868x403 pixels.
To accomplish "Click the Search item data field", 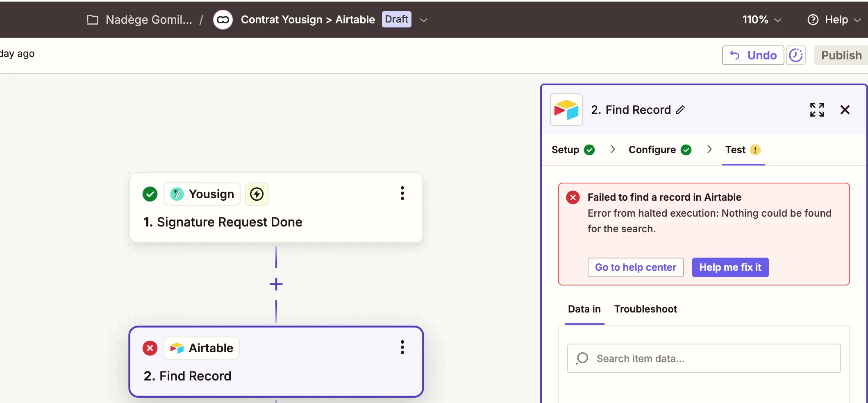I will (x=704, y=358).
